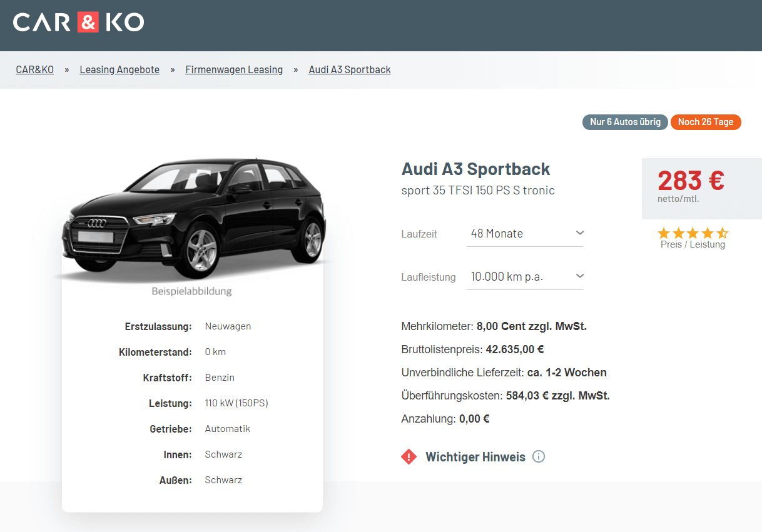
Task: Click the Noch 26 Tage badge
Action: tap(706, 122)
